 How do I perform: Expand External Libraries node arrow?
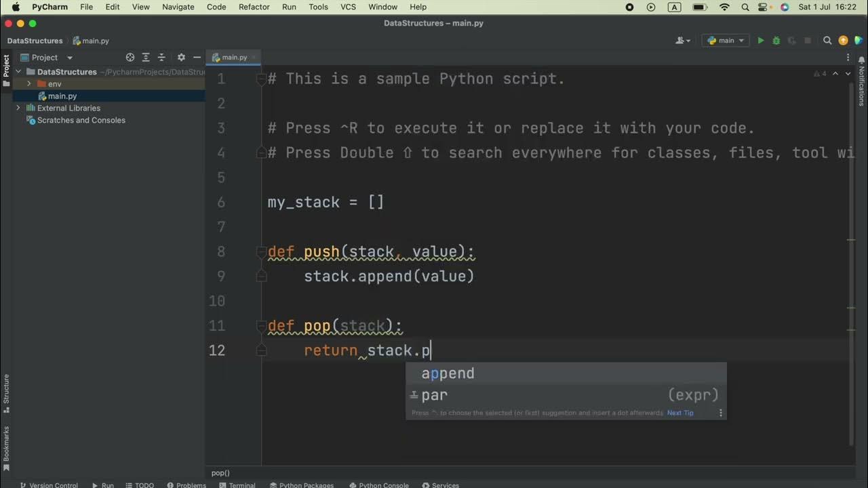pos(18,108)
